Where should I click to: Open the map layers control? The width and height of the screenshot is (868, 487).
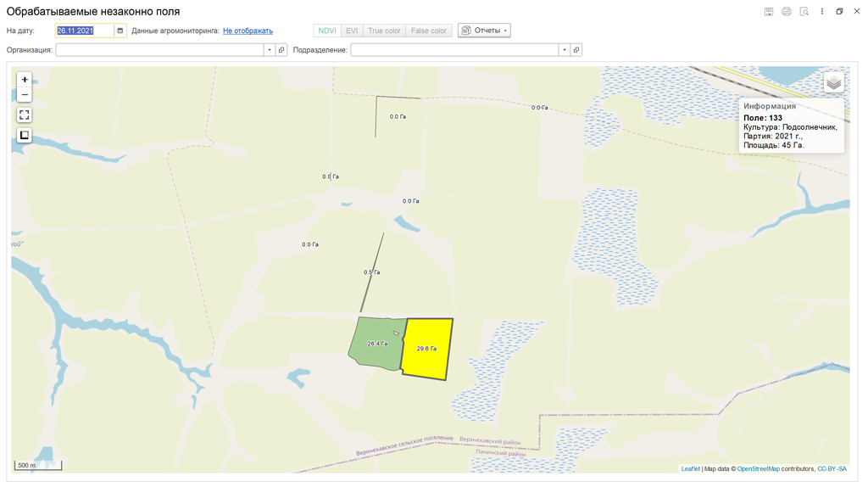(833, 82)
